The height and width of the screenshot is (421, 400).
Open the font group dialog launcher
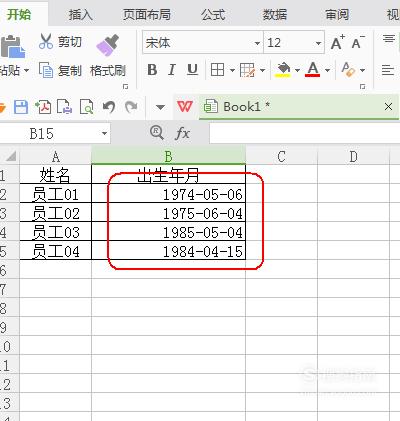coord(362,87)
